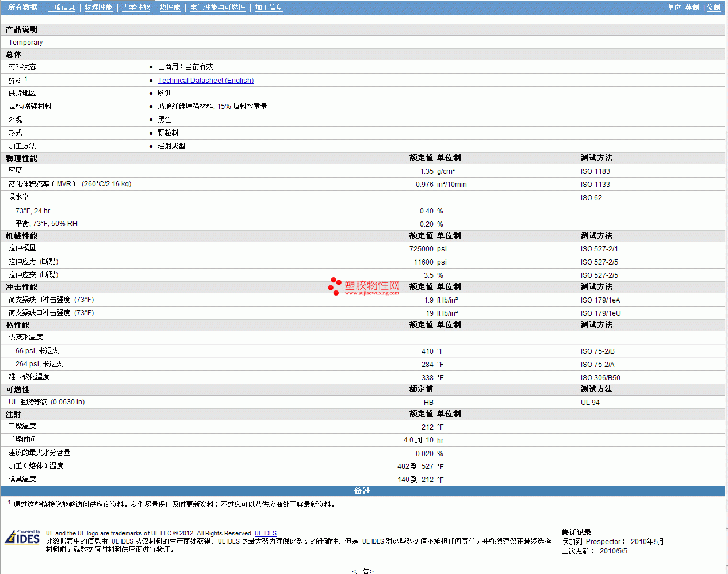Screen dimensions: 728x574
Task: Select the 欧洲 supply region entry
Action: click(x=164, y=93)
